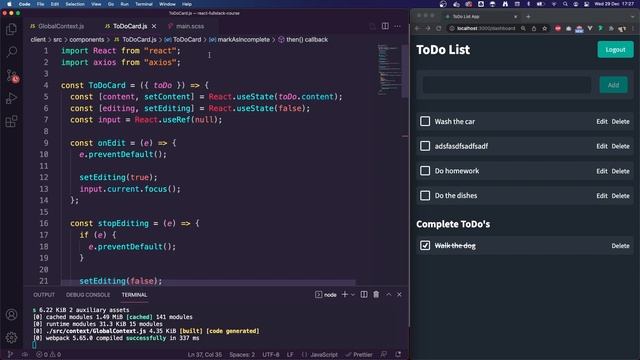Open notifications bell in the status bar
Viewport: 640px width, 360px height.
(398, 354)
